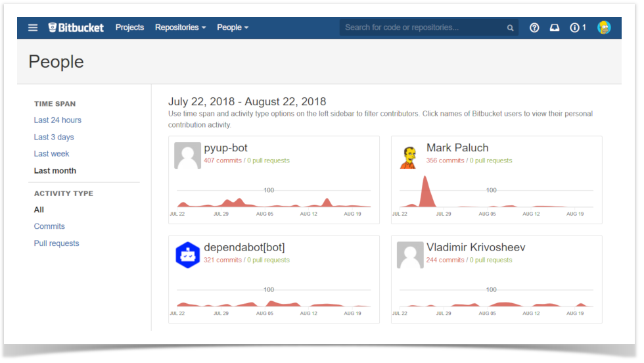Click Vladimir Krivosheev's 244 commits text
The height and width of the screenshot is (363, 644).
[x=446, y=260]
